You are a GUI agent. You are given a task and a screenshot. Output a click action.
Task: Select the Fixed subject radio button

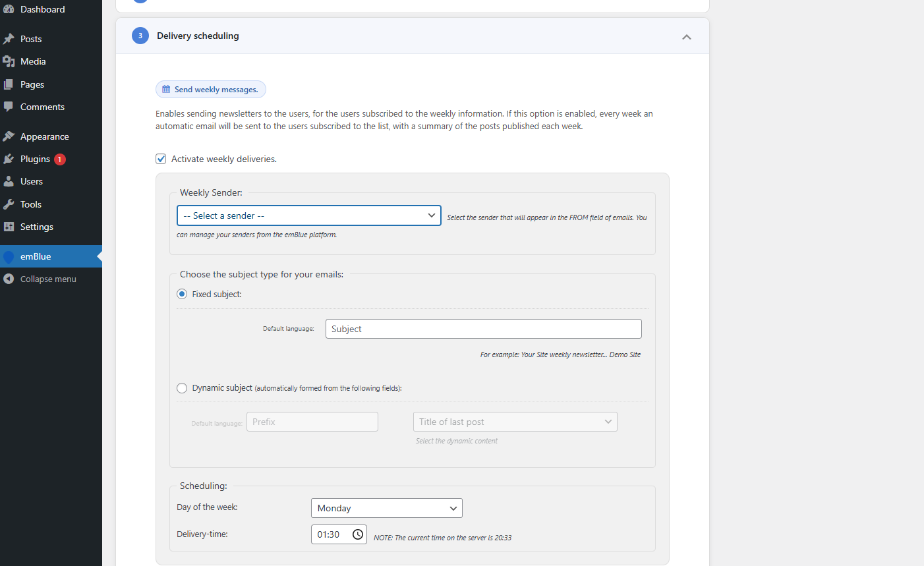(182, 294)
